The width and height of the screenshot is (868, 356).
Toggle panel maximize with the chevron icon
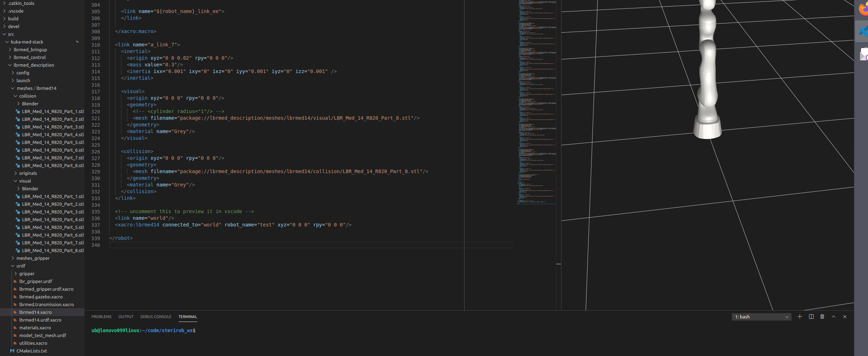tap(833, 317)
